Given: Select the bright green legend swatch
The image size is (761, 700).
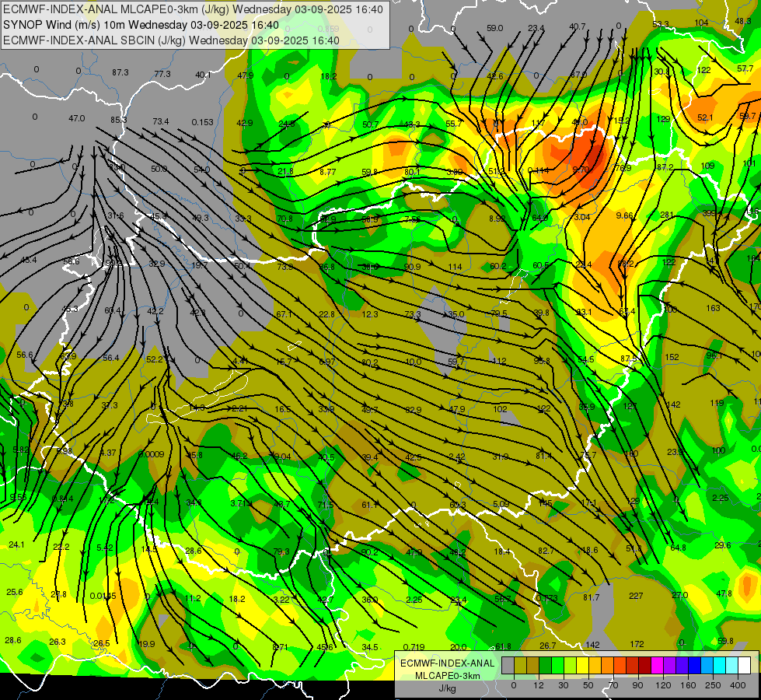Looking at the screenshot, I should coord(557,665).
